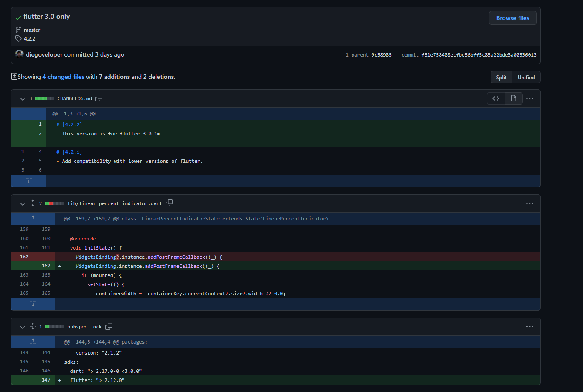Expand up above line 159 in dart file
The width and height of the screenshot is (583, 392).
pos(33,218)
